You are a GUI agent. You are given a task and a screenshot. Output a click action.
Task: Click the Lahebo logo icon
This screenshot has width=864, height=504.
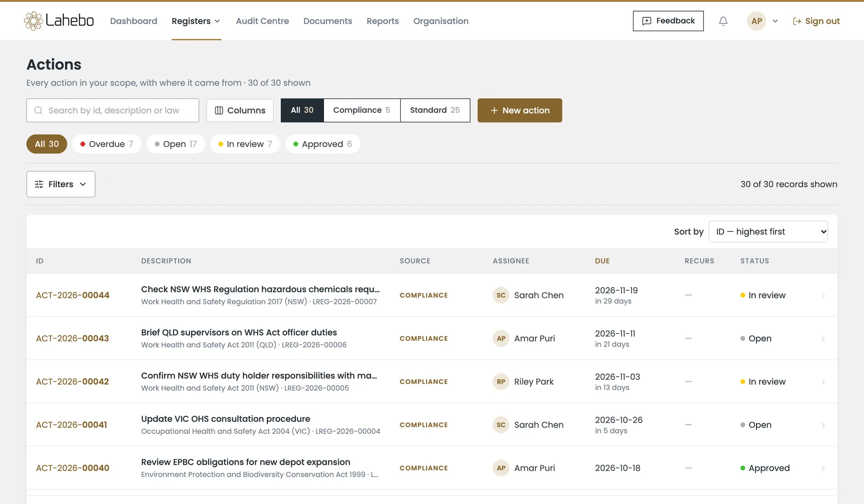[33, 21]
